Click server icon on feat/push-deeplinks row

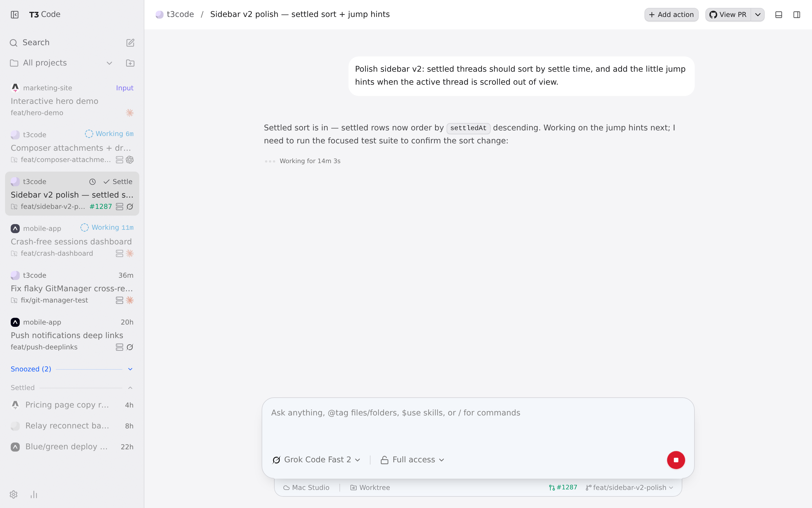[120, 347]
